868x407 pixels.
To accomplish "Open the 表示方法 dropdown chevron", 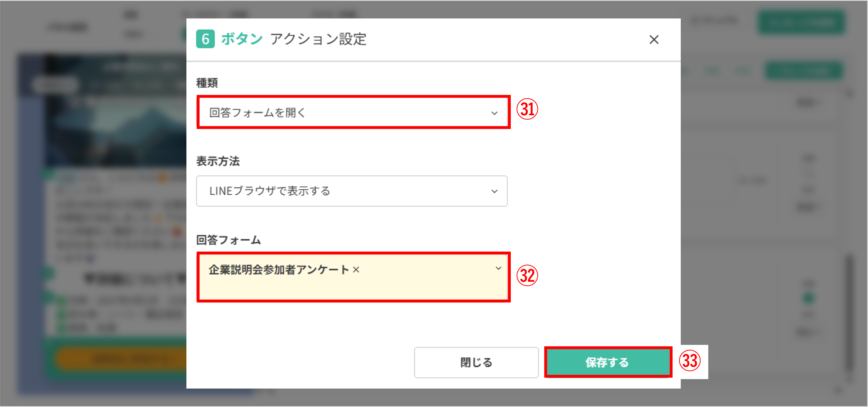I will click(494, 191).
